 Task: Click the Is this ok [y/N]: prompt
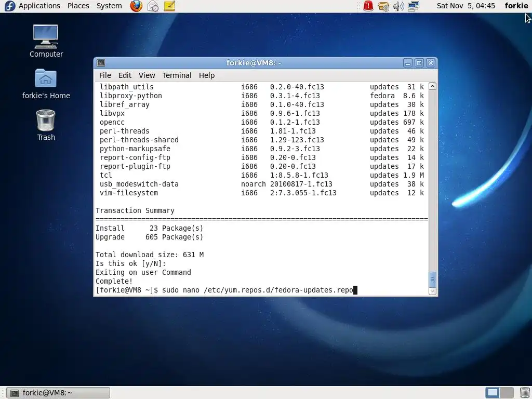click(130, 263)
